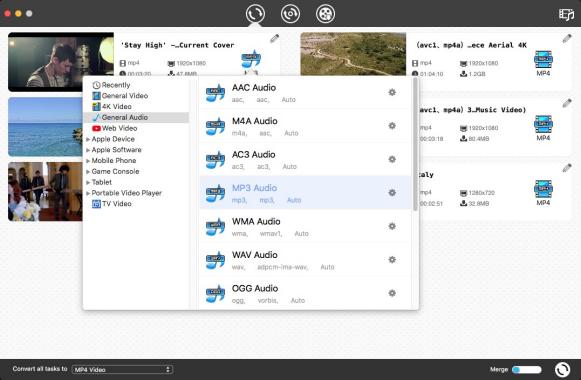This screenshot has height=380, width=581.
Task: Open the disc burn icon in top toolbar
Action: [290, 14]
